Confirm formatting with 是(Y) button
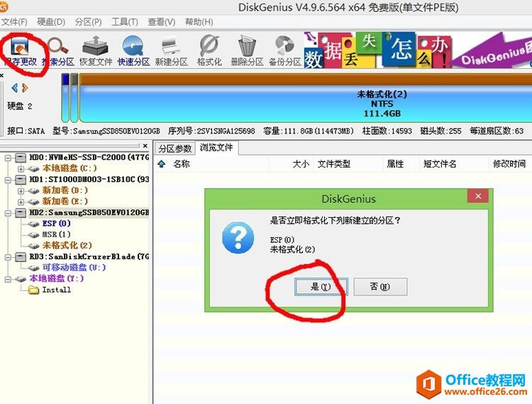532x404 pixels. point(321,287)
